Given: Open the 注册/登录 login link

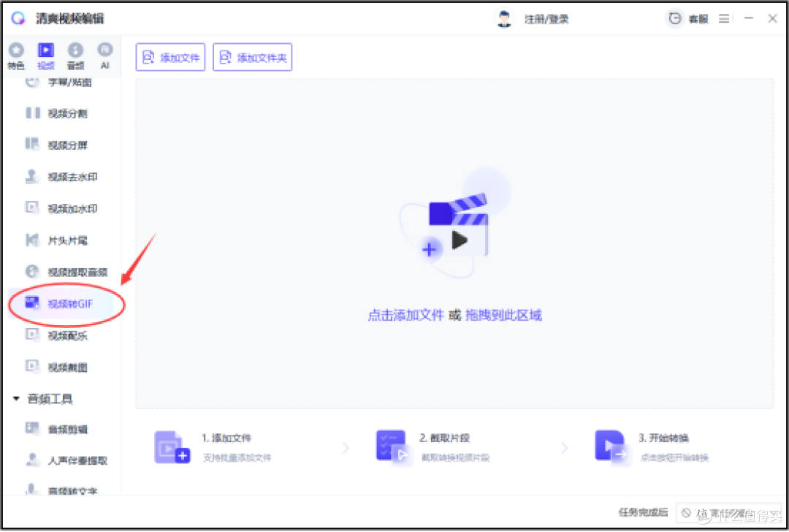Looking at the screenshot, I should [x=546, y=19].
